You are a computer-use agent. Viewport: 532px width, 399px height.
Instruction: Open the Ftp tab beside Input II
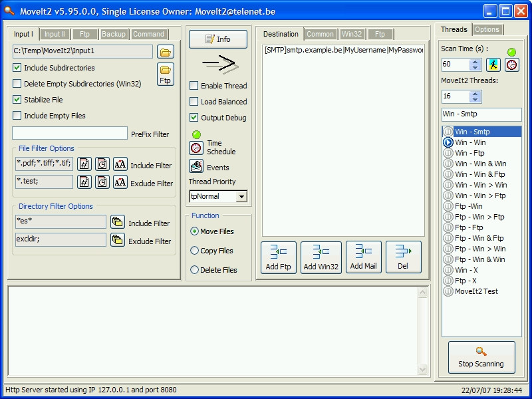[85, 34]
